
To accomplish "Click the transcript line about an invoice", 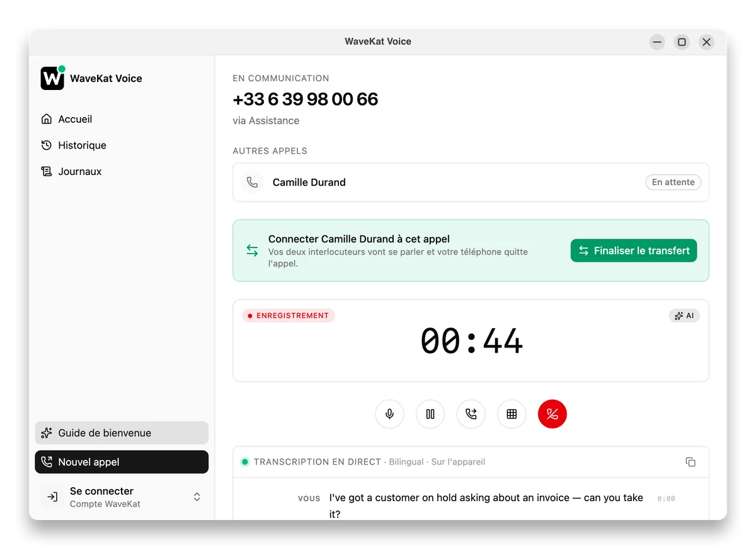I will (x=486, y=506).
